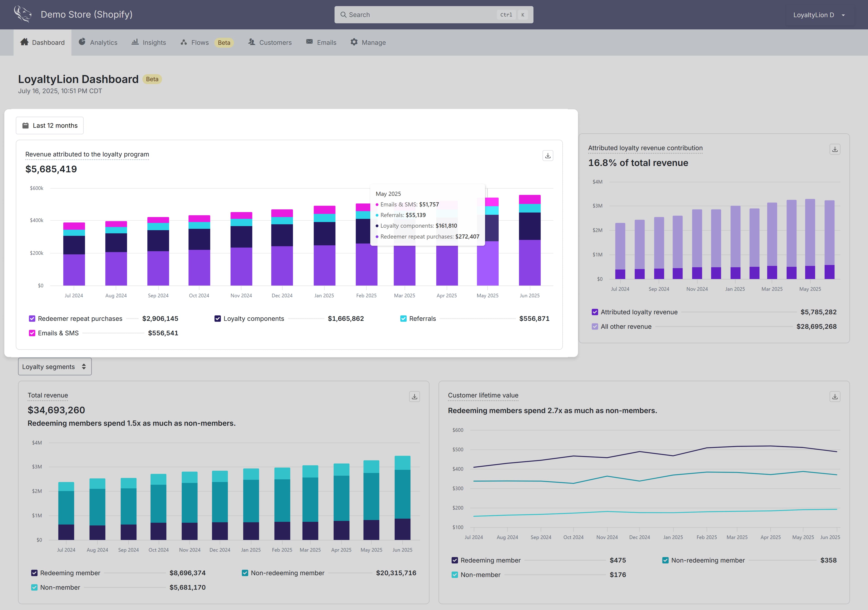
Task: Download the Attributed loyalty revenue contribution chart
Action: (x=835, y=149)
